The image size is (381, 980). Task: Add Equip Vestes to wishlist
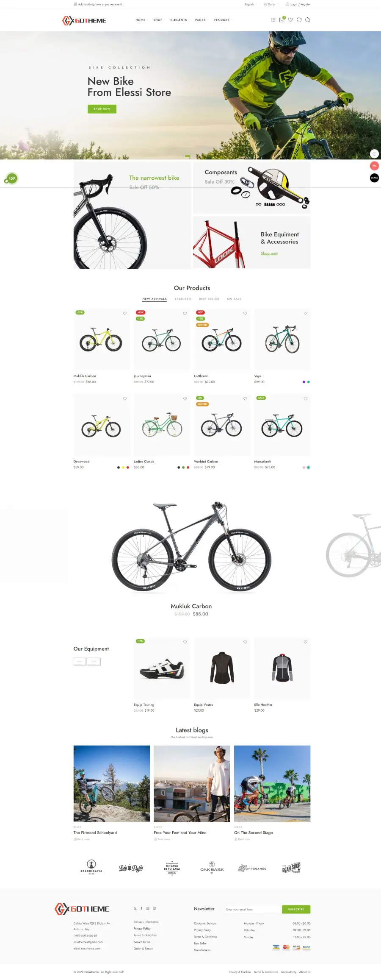click(x=245, y=642)
